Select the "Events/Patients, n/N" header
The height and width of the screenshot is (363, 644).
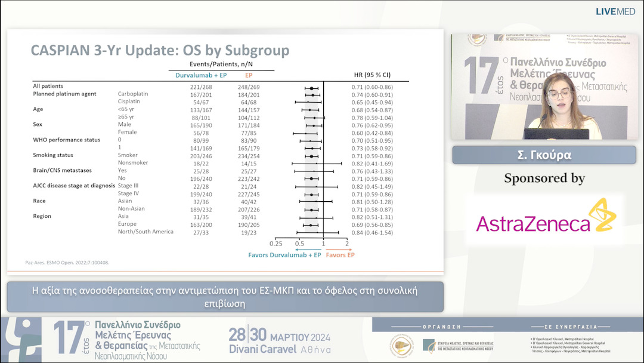coord(221,64)
